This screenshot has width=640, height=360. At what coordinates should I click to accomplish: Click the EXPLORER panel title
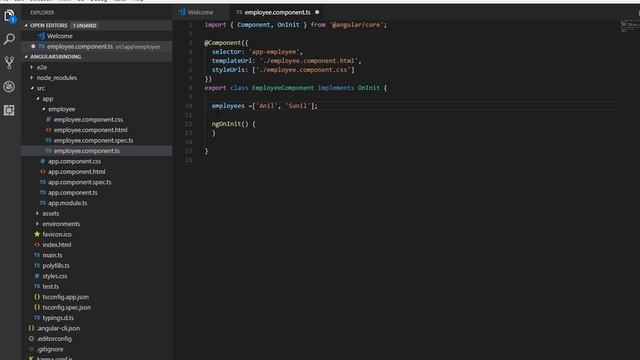42,13
